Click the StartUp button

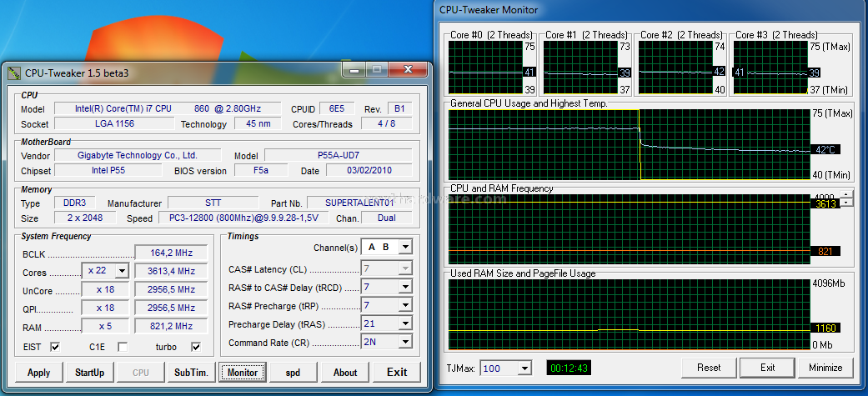90,372
